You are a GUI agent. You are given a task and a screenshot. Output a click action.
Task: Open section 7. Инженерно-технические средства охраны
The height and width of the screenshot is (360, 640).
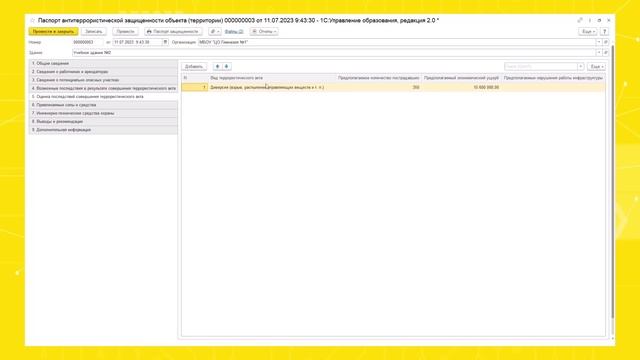click(x=103, y=113)
